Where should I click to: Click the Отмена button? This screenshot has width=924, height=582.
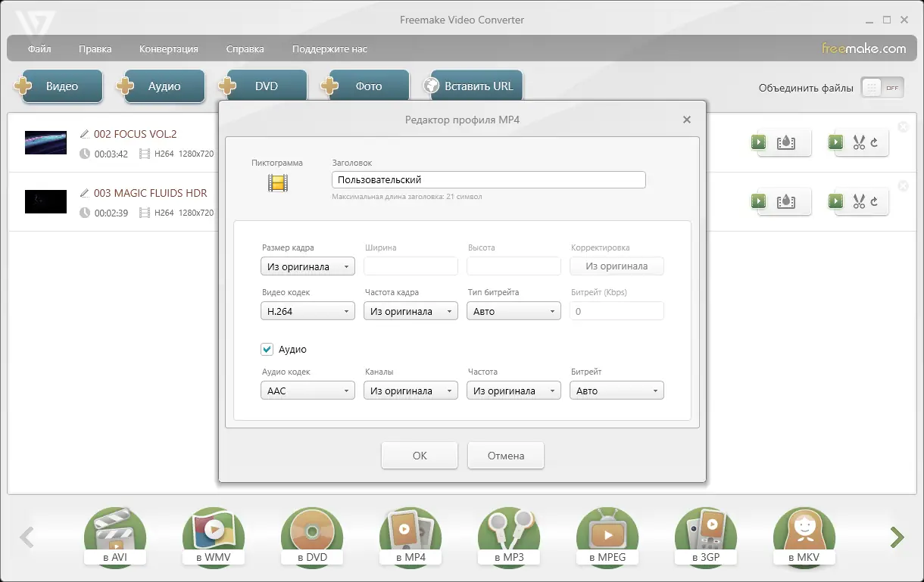(506, 456)
